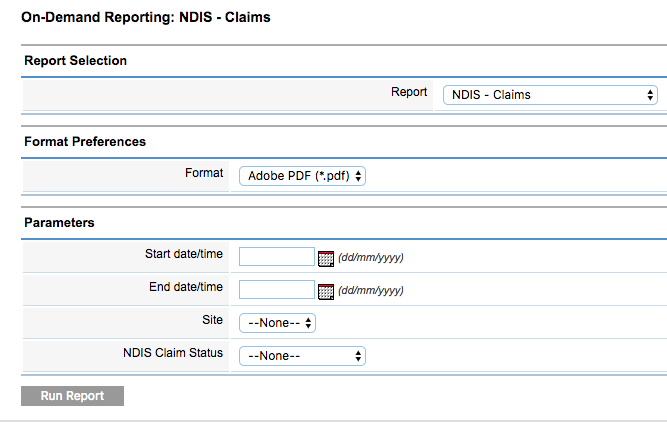Click the Site field label
The image size is (667, 422).
point(212,319)
